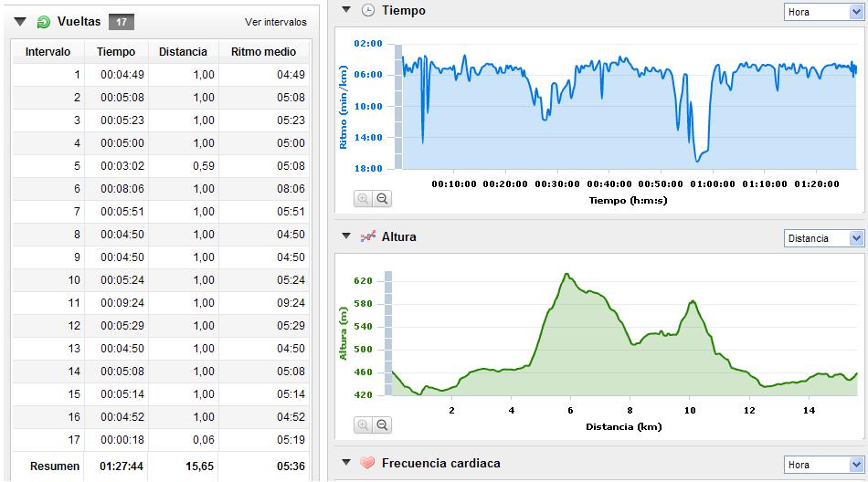Select lap 14 pace 05:08
The height and width of the screenshot is (482, 868).
tap(291, 372)
